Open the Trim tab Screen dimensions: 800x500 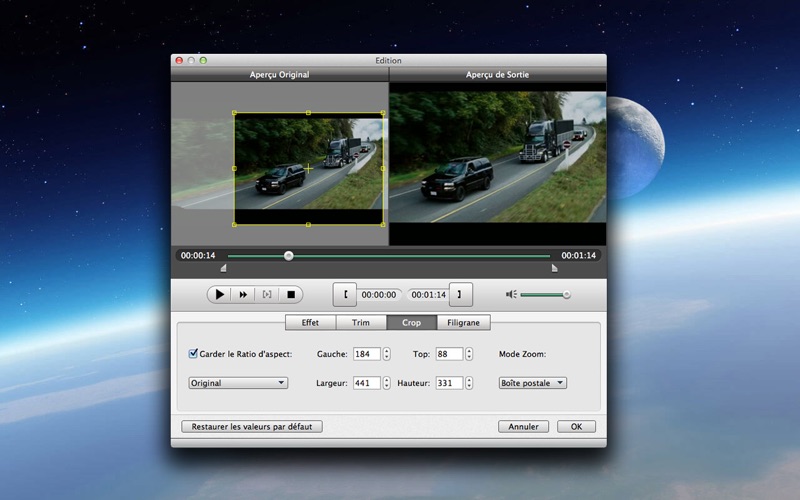pyautogui.click(x=361, y=323)
